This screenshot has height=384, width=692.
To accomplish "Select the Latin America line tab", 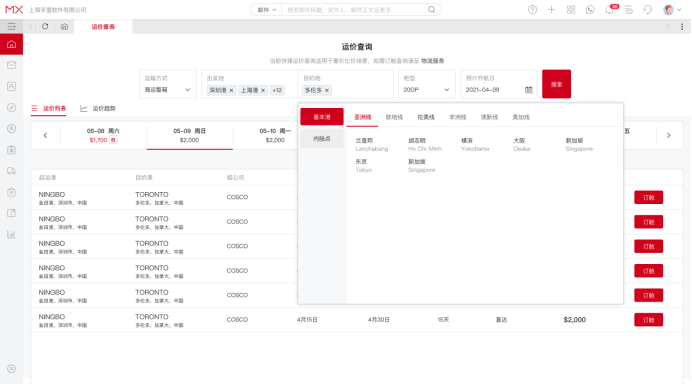I will (x=426, y=117).
